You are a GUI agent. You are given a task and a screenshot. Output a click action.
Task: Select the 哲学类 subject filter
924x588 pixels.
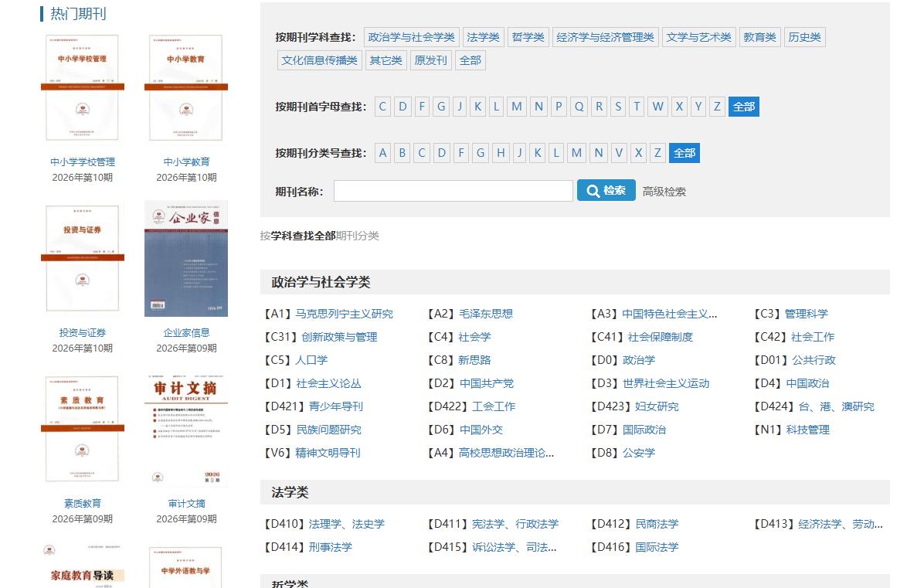coord(528,37)
